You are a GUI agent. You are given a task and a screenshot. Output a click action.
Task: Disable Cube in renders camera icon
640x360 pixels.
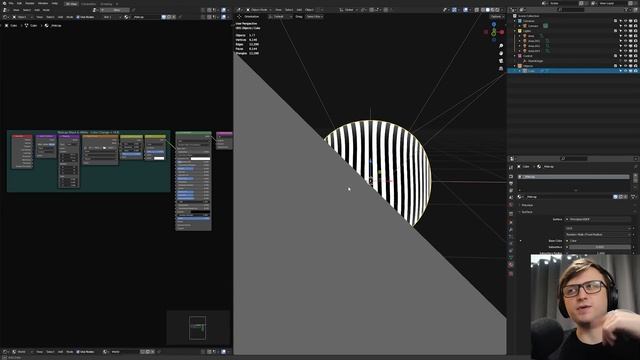click(x=636, y=71)
